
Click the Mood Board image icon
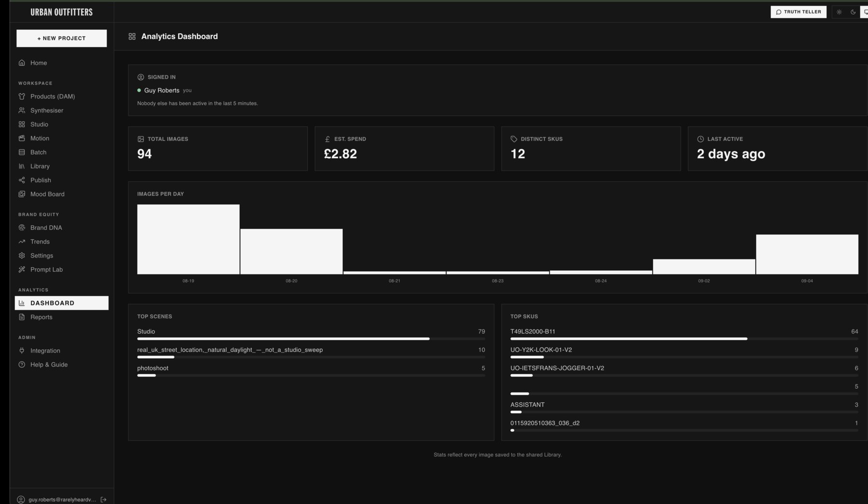[22, 194]
